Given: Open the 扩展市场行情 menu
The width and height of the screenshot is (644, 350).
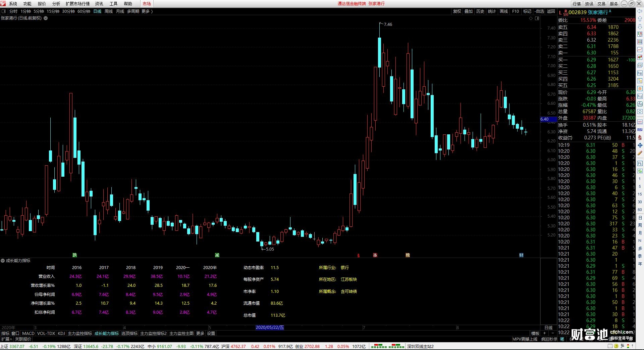Looking at the screenshot, I should [x=78, y=4].
